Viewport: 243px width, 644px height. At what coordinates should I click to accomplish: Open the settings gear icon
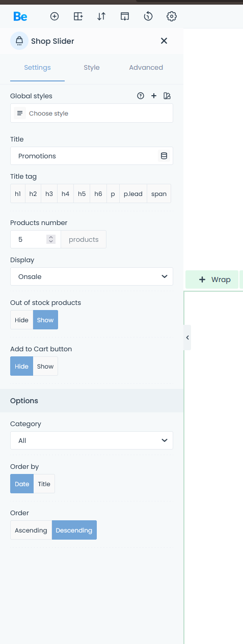172,16
